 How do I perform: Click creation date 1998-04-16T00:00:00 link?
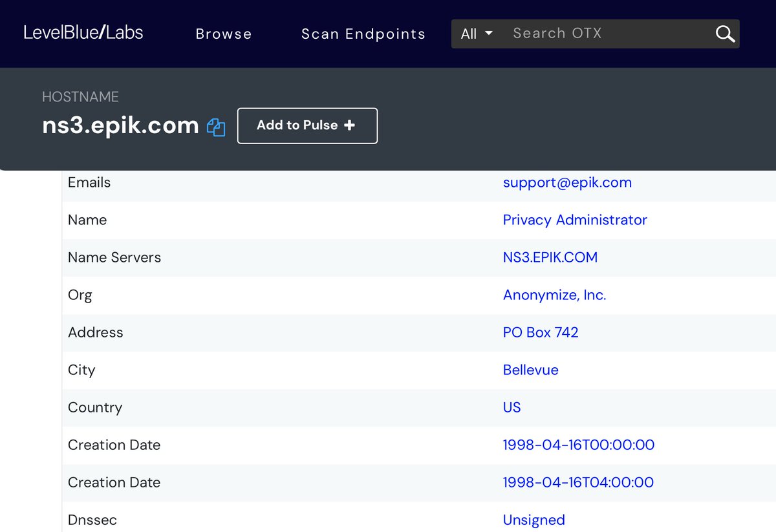[579, 445]
